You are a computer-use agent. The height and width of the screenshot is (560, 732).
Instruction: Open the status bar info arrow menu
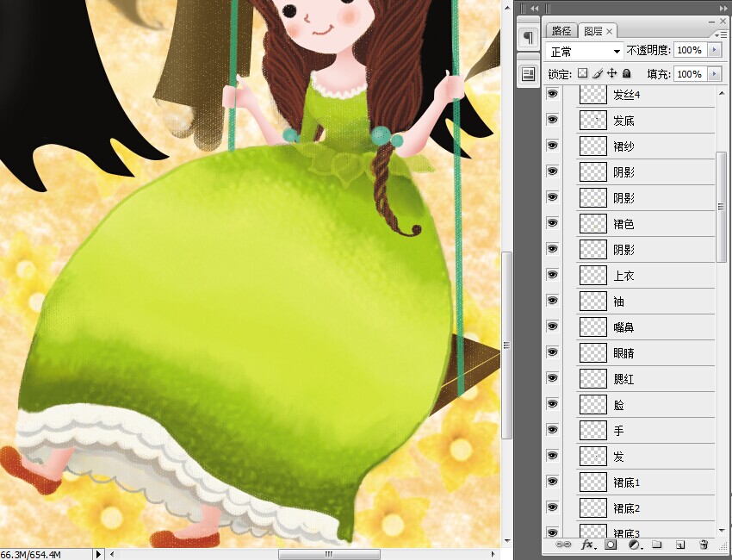98,554
